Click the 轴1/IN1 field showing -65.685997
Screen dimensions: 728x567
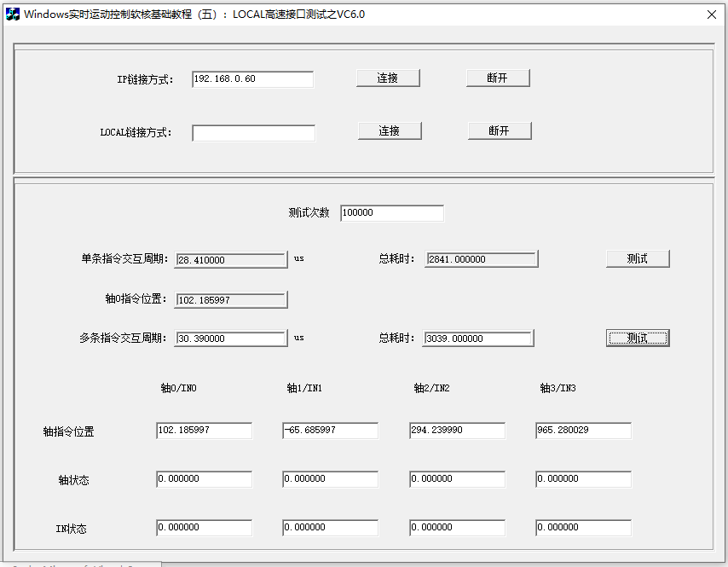330,430
